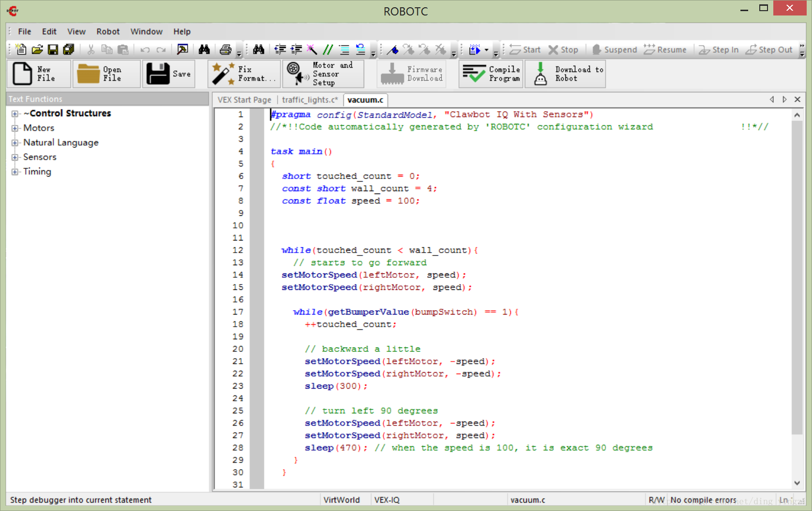Screen dimensions: 812x511
Task: Open the File menu
Action: 25,31
